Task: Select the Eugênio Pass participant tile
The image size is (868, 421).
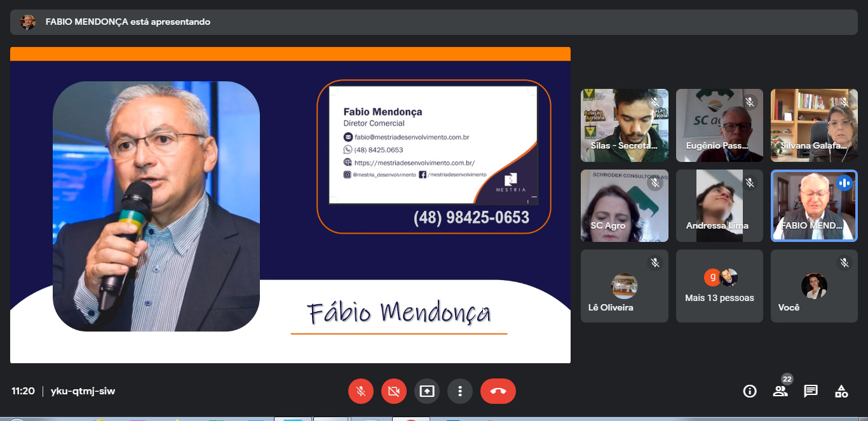Action: tap(719, 125)
